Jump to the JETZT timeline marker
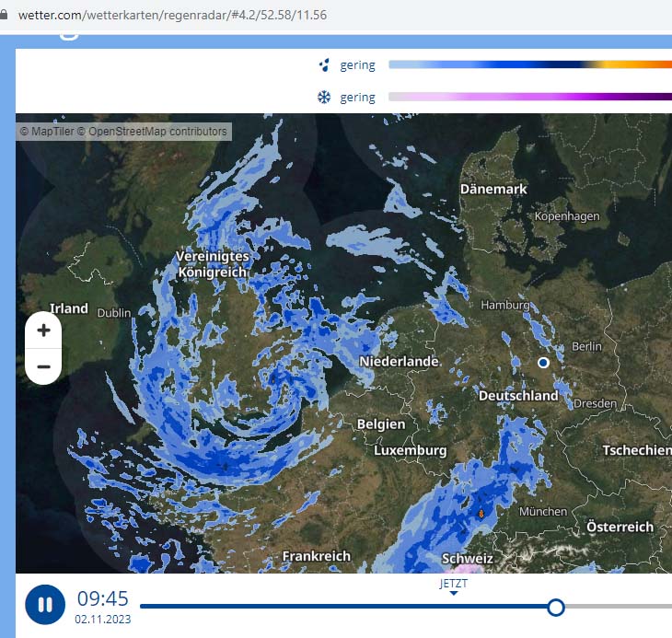This screenshot has width=672, height=638. point(454,586)
